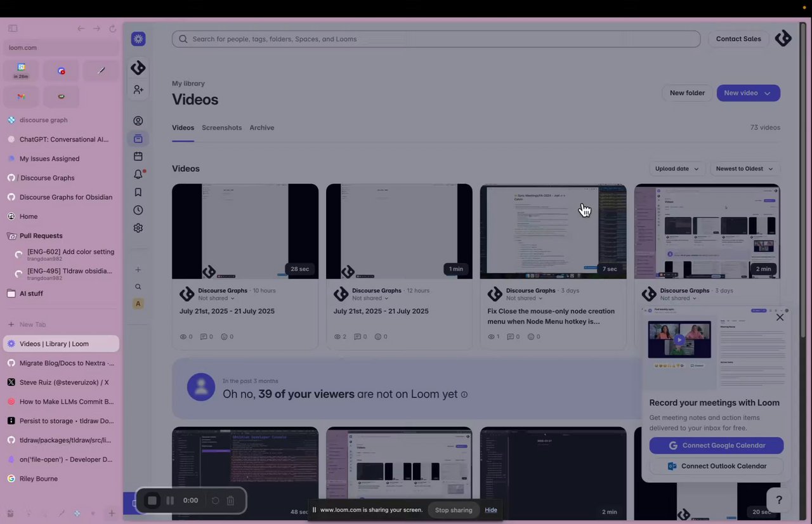Screen dimensions: 812x524
Task: Open the History clock icon
Action: coord(138,210)
